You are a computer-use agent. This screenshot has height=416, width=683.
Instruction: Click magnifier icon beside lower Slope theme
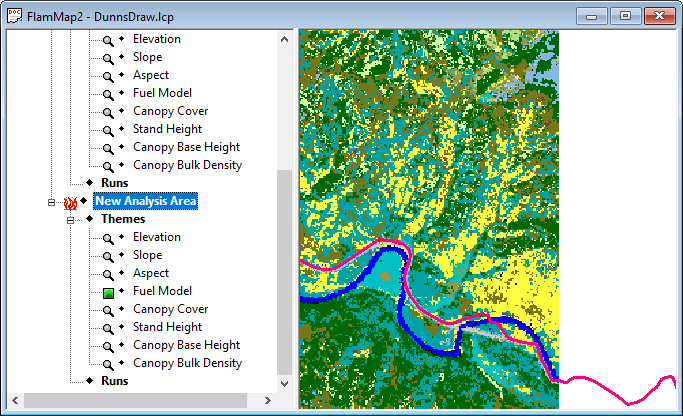click(108, 257)
